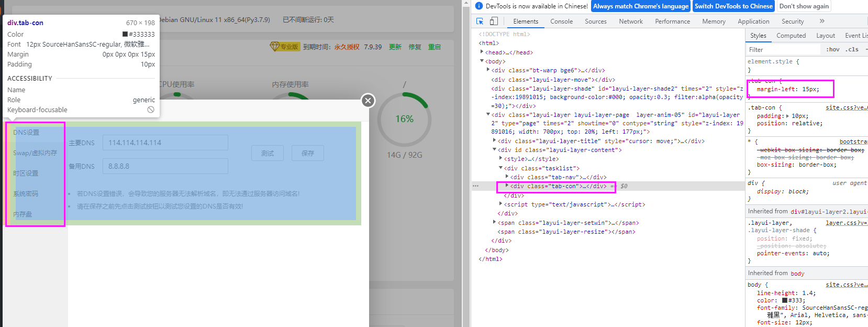Collapse the layui-layer-page div node

pyautogui.click(x=488, y=114)
